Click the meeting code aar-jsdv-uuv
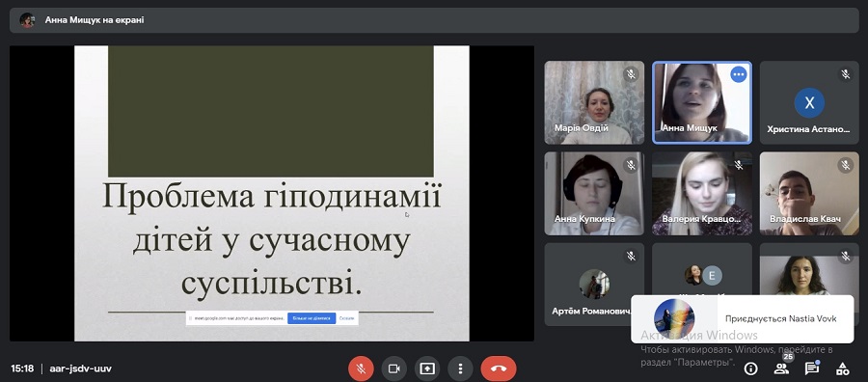This screenshot has height=382, width=868. [x=81, y=368]
